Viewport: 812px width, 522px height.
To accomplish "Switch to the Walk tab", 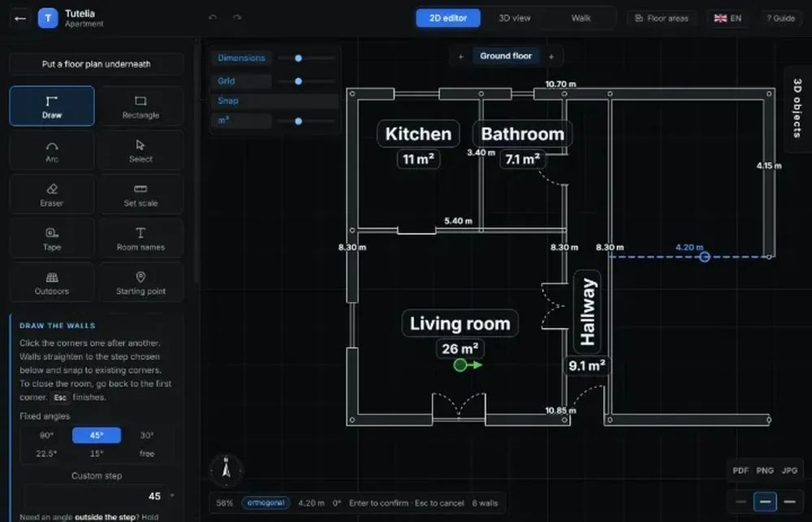I will click(x=581, y=18).
